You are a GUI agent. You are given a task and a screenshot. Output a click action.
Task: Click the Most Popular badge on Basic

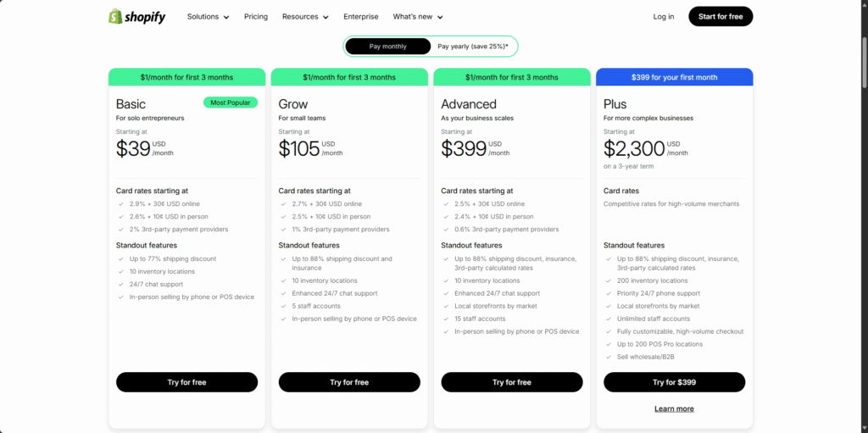[230, 103]
